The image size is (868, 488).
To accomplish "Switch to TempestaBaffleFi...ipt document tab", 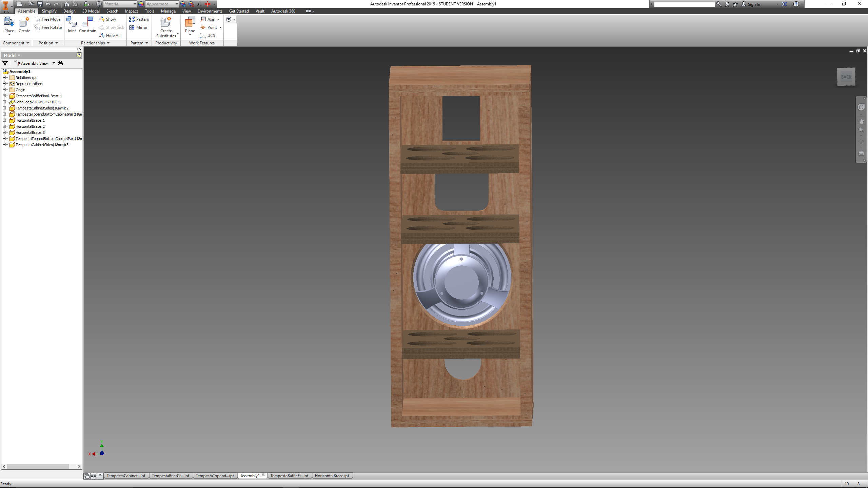I will pyautogui.click(x=289, y=476).
